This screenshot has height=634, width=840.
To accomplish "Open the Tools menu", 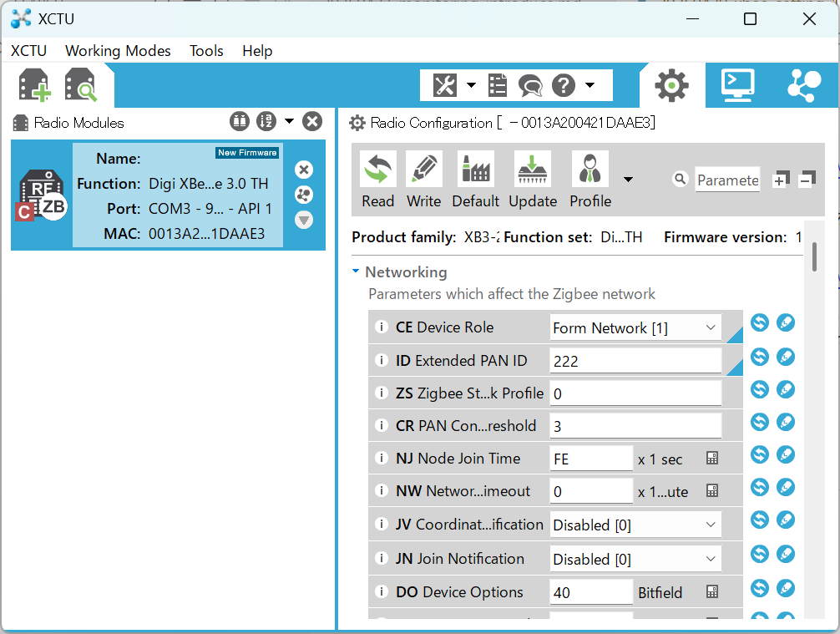I will (x=206, y=51).
